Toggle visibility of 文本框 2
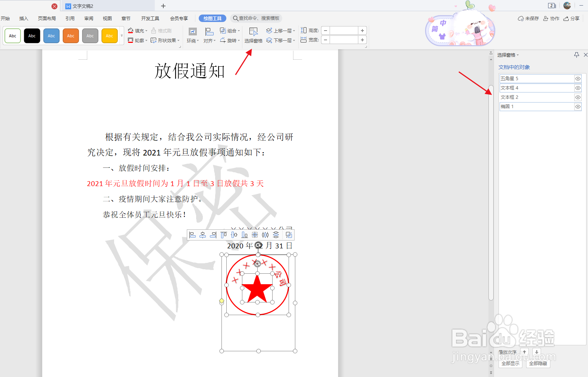The height and width of the screenshot is (377, 588). 578,97
